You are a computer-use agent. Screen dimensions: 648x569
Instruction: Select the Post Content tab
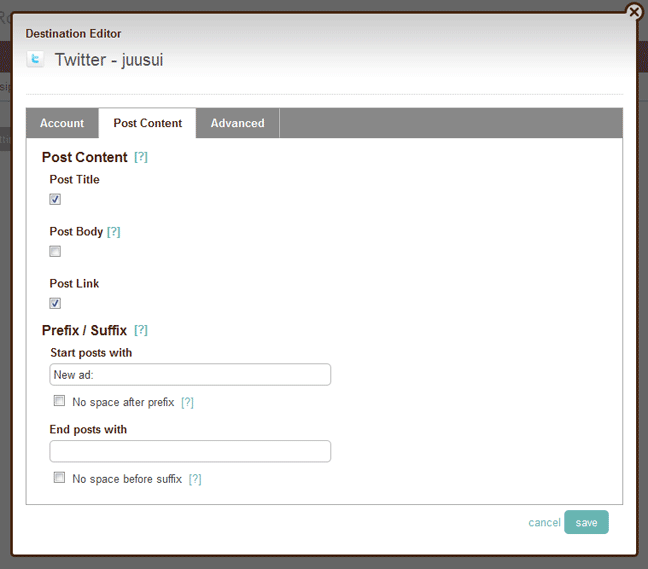pos(148,123)
